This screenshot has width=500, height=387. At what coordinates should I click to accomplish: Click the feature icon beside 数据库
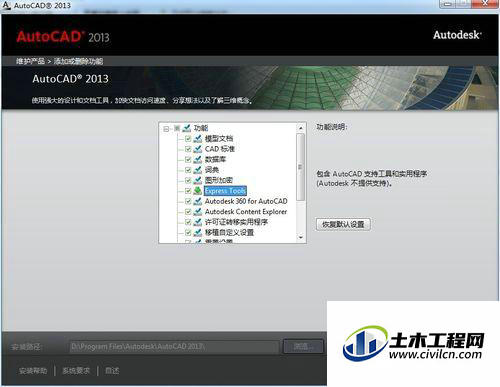[198, 159]
